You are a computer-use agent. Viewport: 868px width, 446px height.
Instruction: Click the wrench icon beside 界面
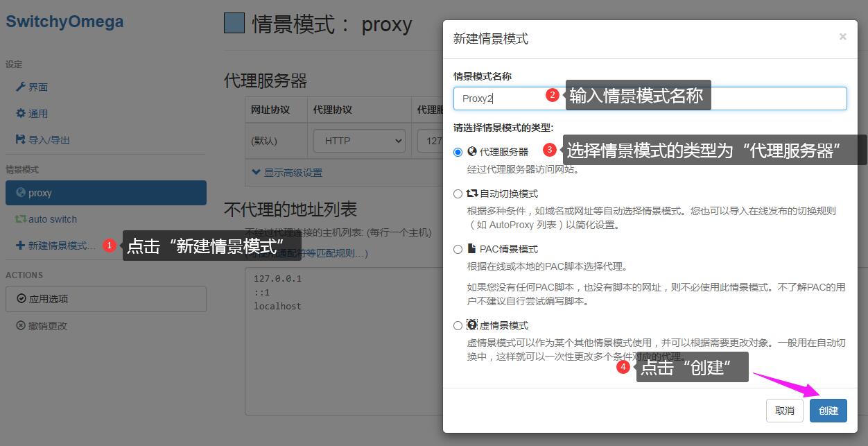tap(21, 87)
